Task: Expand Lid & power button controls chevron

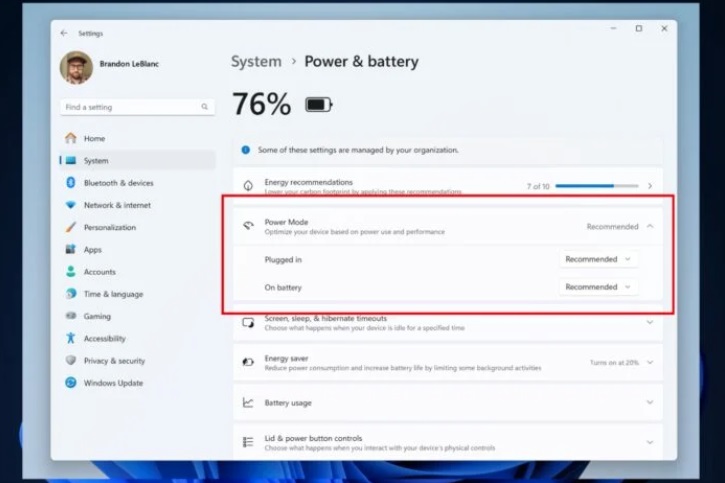Action: coord(650,442)
